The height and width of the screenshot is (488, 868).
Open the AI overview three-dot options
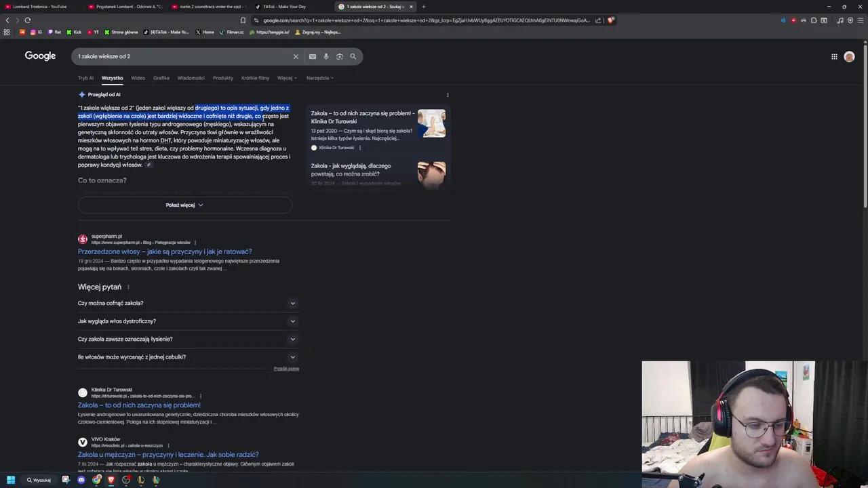tap(448, 95)
